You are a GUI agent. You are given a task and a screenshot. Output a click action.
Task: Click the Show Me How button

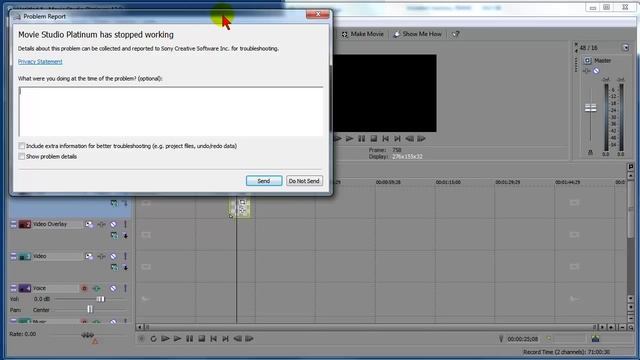(x=418, y=34)
